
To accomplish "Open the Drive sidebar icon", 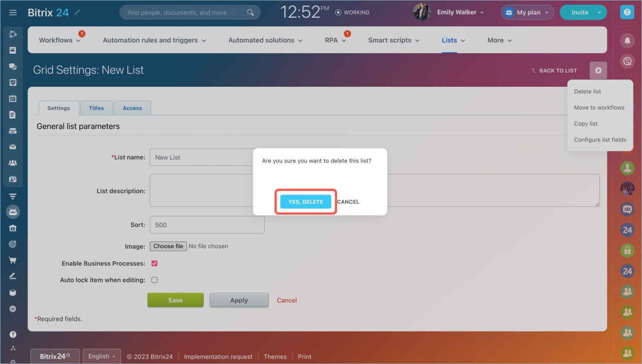I will pyautogui.click(x=13, y=131).
